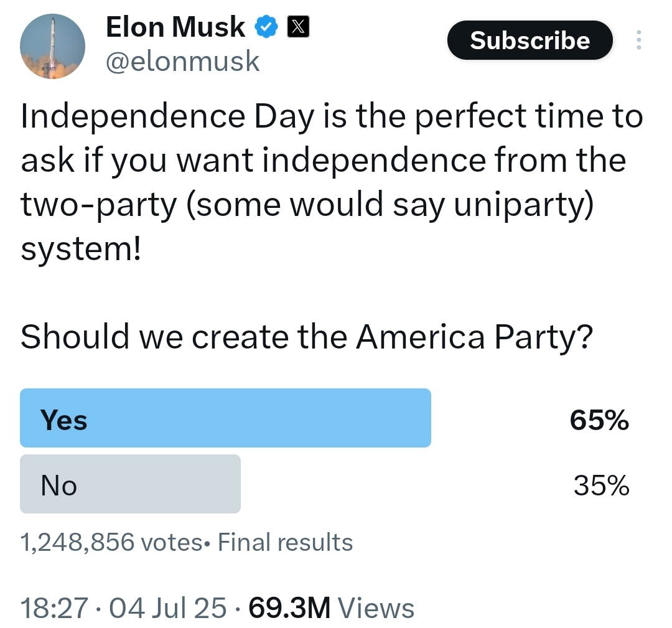Click the 'two-party (some would say uniparty)' line

point(307,205)
